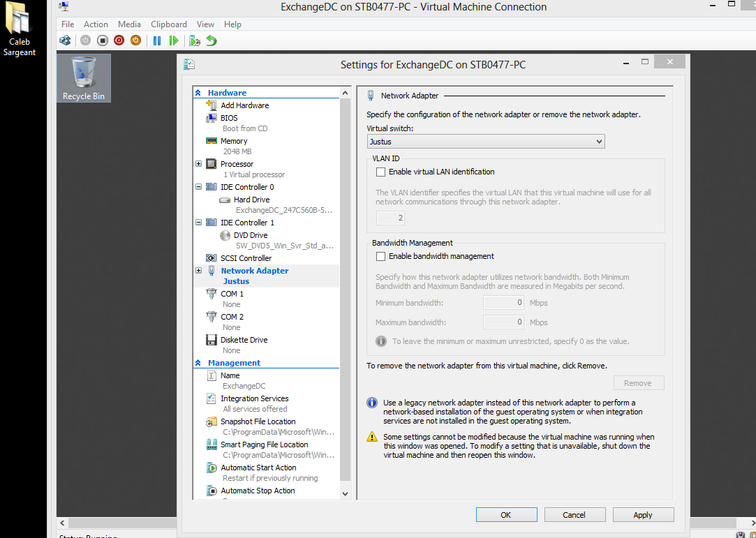Select the Hard Drive item under IDE Controller 0
The width and height of the screenshot is (756, 538).
252,200
